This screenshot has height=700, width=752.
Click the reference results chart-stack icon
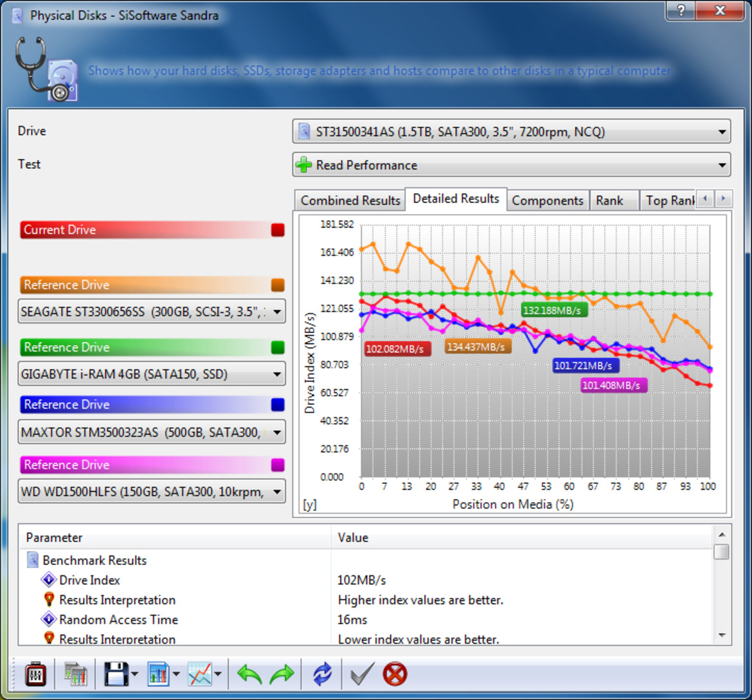(x=76, y=674)
